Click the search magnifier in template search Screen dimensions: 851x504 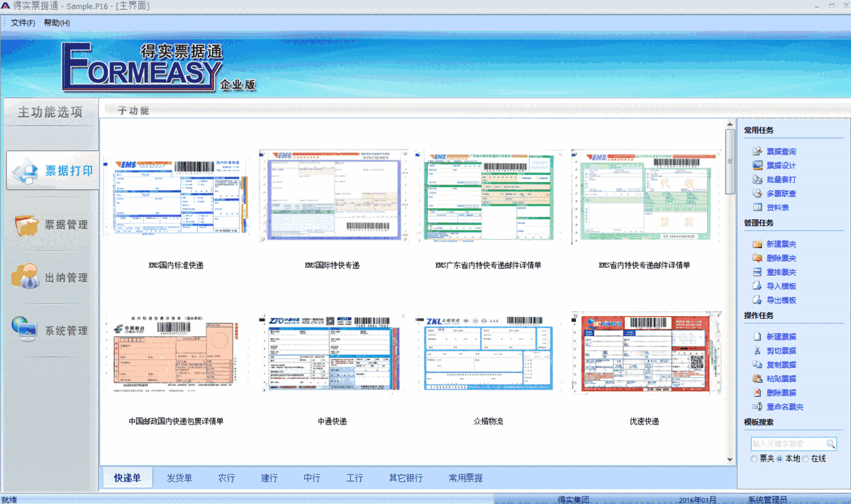[830, 444]
